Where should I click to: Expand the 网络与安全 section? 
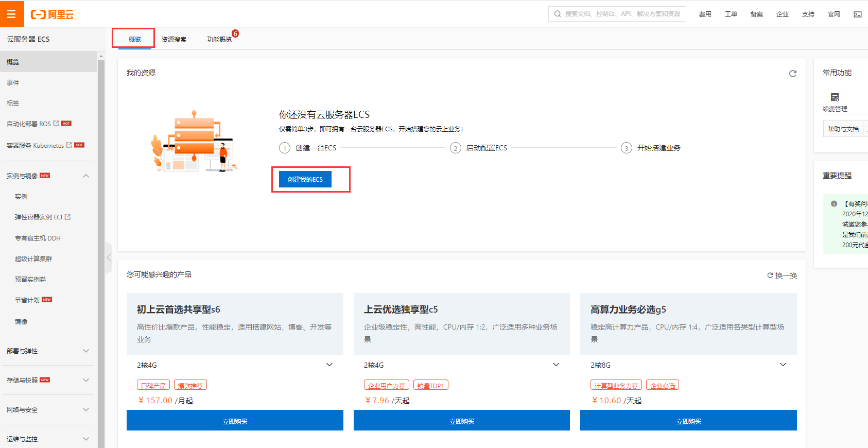[x=86, y=410]
